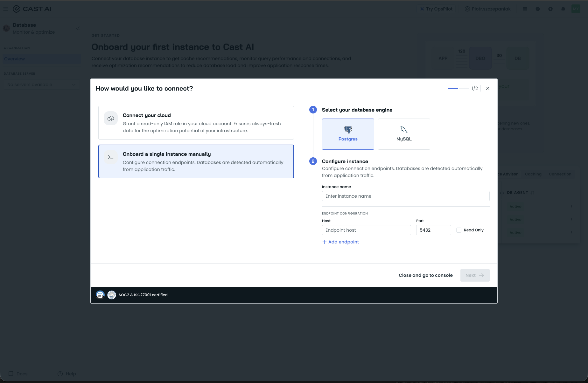Image resolution: width=588 pixels, height=383 pixels.
Task: Click the terminal prompt icon
Action: coord(111,157)
